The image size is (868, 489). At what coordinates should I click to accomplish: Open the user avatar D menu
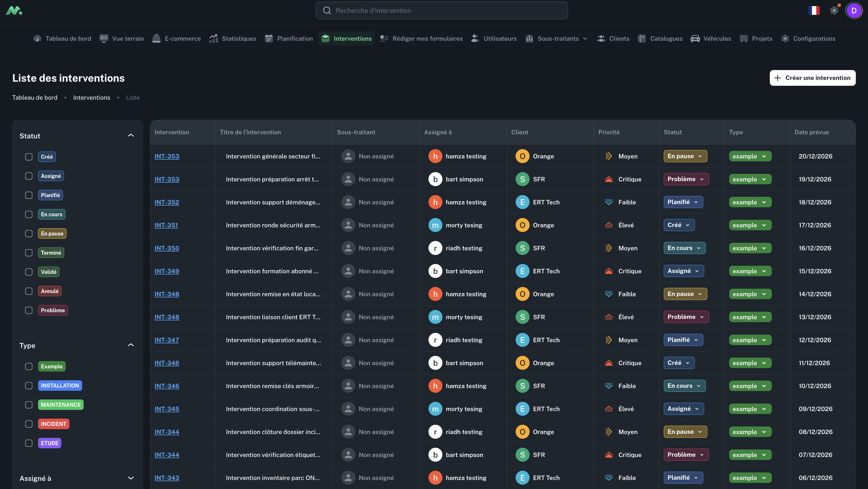854,10
